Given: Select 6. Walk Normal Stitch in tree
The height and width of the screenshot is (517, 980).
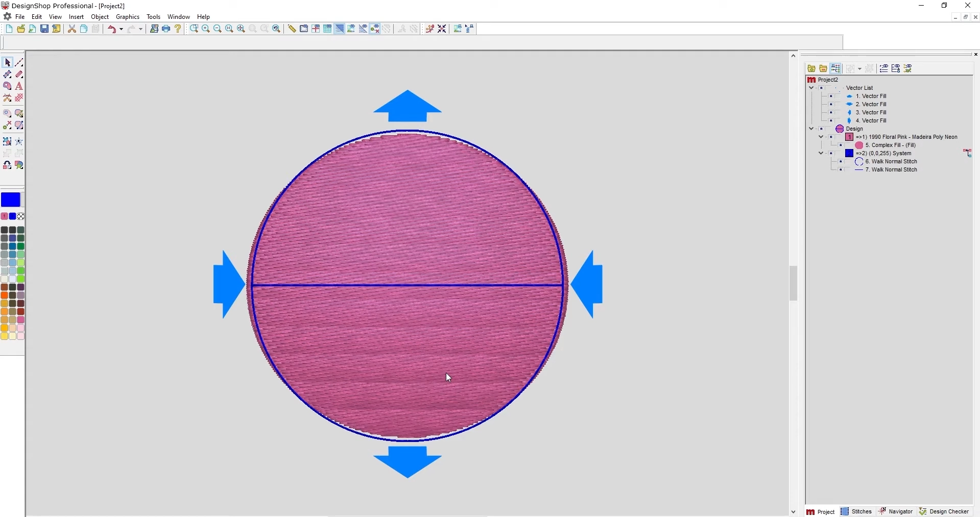Looking at the screenshot, I should [x=891, y=162].
